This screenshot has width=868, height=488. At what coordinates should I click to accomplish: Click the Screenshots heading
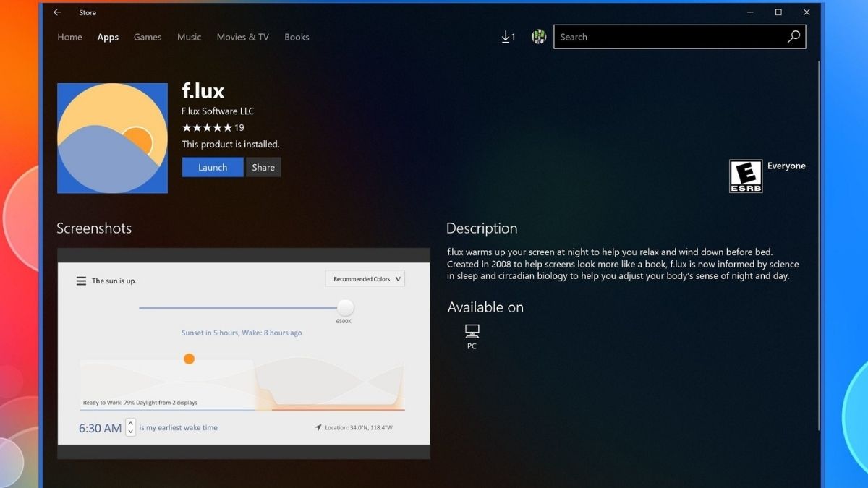click(94, 228)
